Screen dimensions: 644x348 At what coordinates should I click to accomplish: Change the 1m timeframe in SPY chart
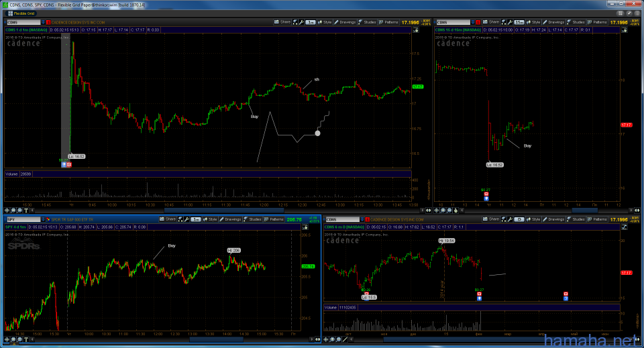pos(195,219)
